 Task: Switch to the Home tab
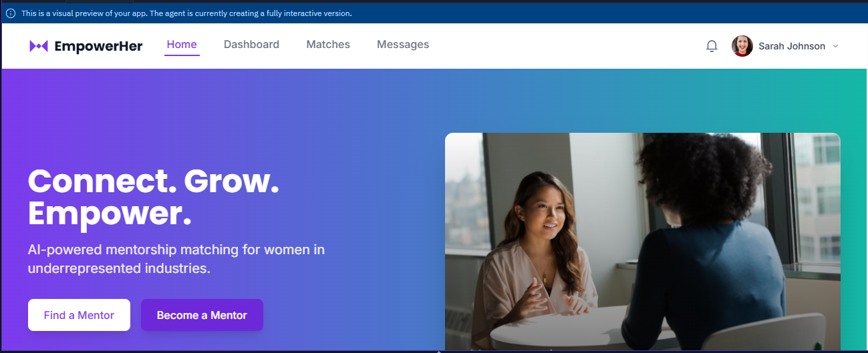182,45
